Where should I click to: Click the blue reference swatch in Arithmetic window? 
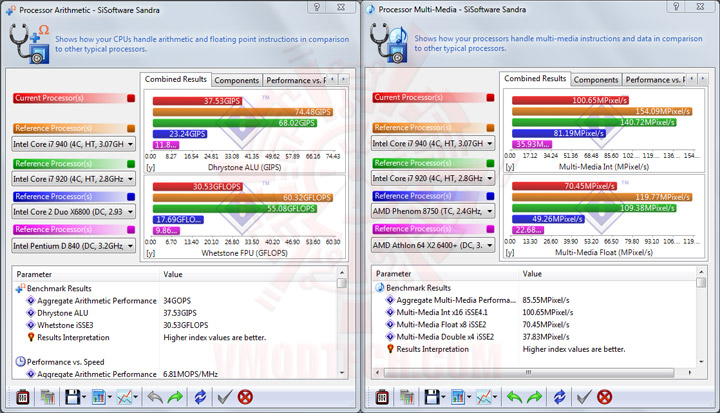(131, 197)
